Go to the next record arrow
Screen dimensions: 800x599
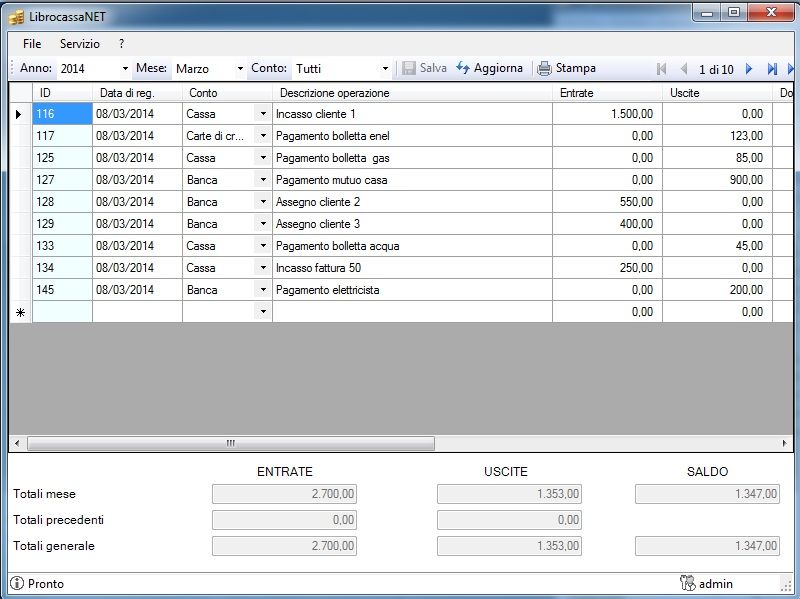[749, 69]
